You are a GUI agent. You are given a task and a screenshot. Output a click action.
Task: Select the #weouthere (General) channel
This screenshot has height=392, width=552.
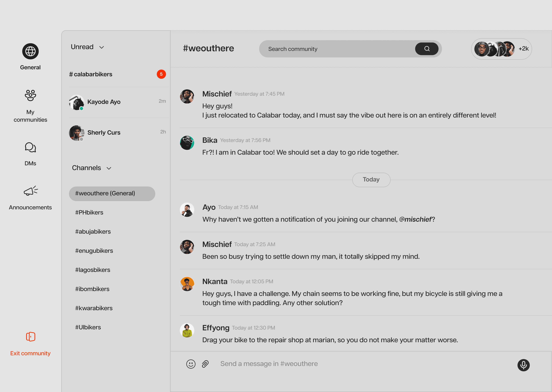coord(112,194)
